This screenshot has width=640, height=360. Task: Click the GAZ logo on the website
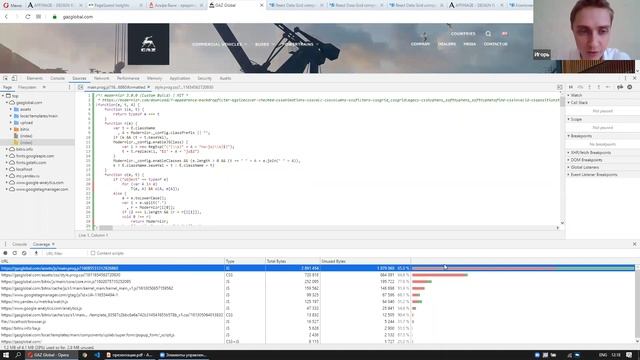click(149, 44)
